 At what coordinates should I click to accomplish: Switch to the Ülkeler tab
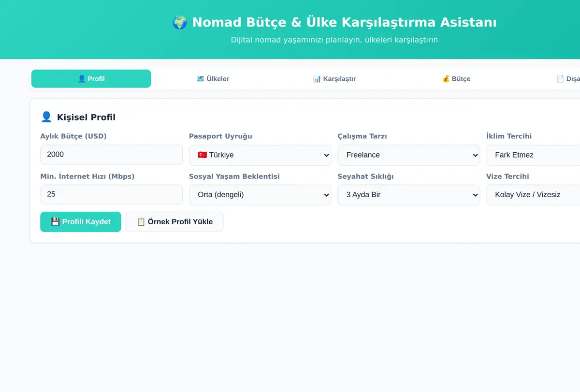click(213, 79)
